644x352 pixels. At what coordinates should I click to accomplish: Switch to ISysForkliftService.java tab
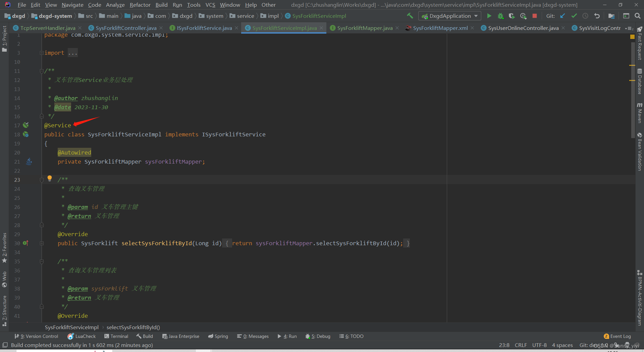(x=204, y=28)
